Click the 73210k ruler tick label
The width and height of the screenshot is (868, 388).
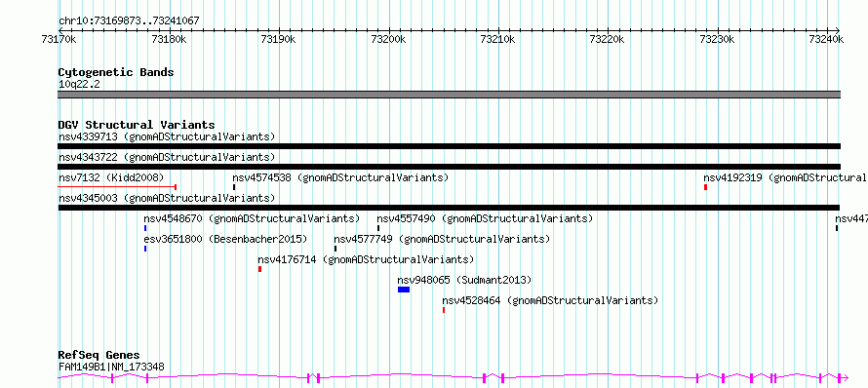[497, 39]
